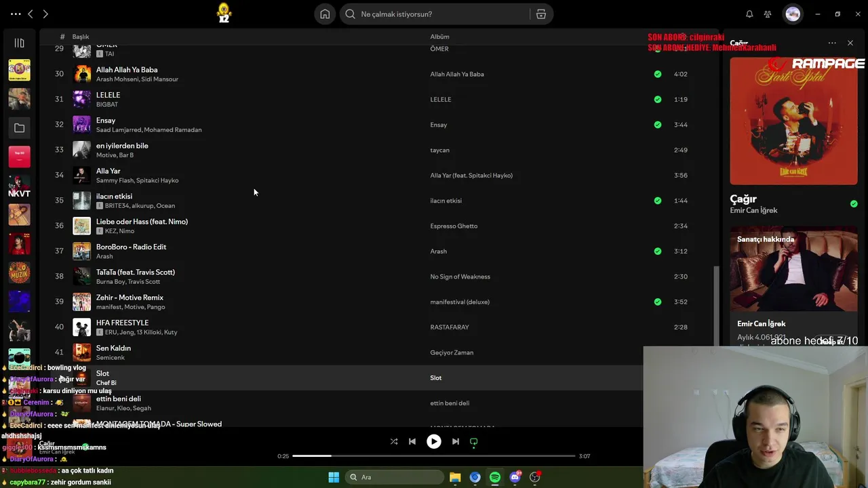Open the folder icon in library sidebar
The width and height of the screenshot is (868, 488).
[x=19, y=128]
